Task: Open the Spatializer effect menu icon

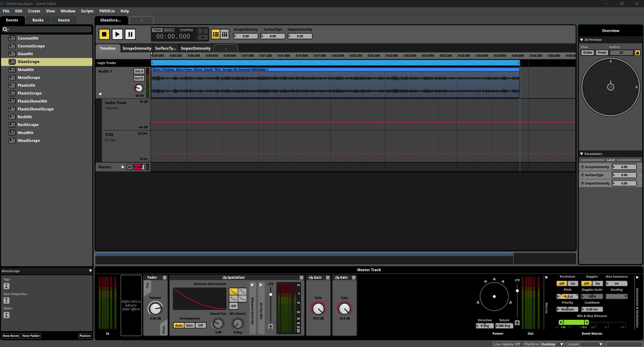Action: tap(301, 277)
